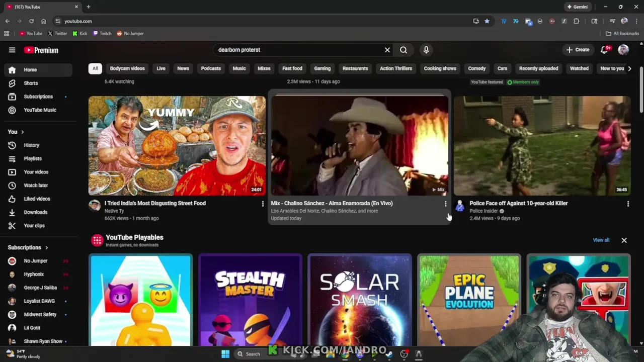Expand the Subscriptions section header

(x=28, y=247)
